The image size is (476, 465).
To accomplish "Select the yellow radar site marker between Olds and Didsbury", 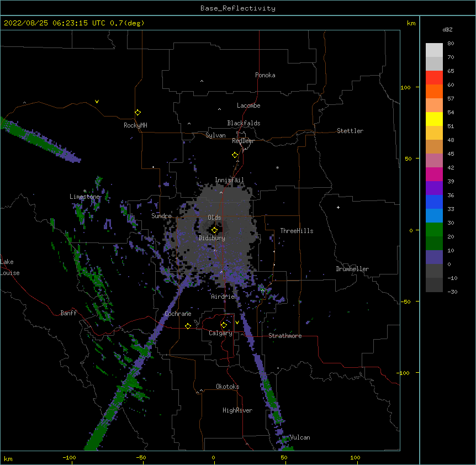I will coord(214,230).
